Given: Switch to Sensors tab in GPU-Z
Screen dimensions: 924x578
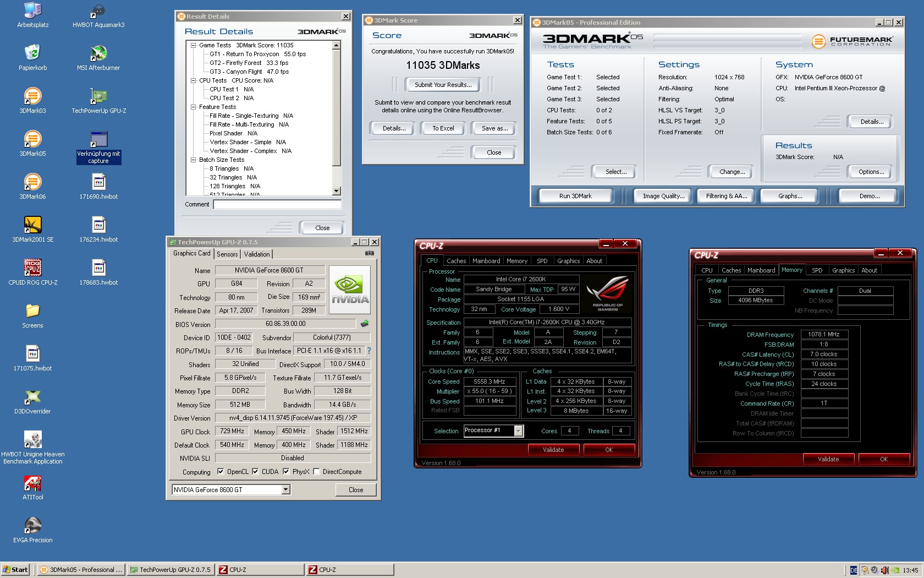Looking at the screenshot, I should tap(227, 254).
